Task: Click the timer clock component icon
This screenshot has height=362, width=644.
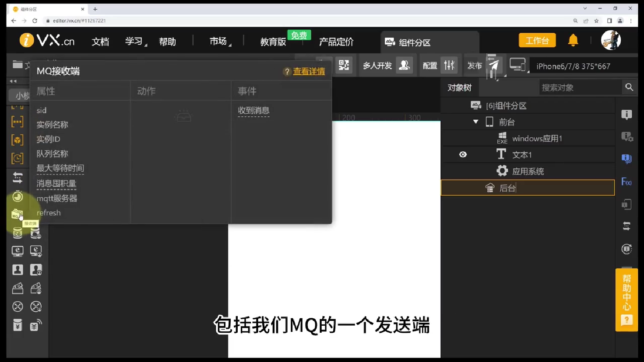Action: [x=18, y=196]
